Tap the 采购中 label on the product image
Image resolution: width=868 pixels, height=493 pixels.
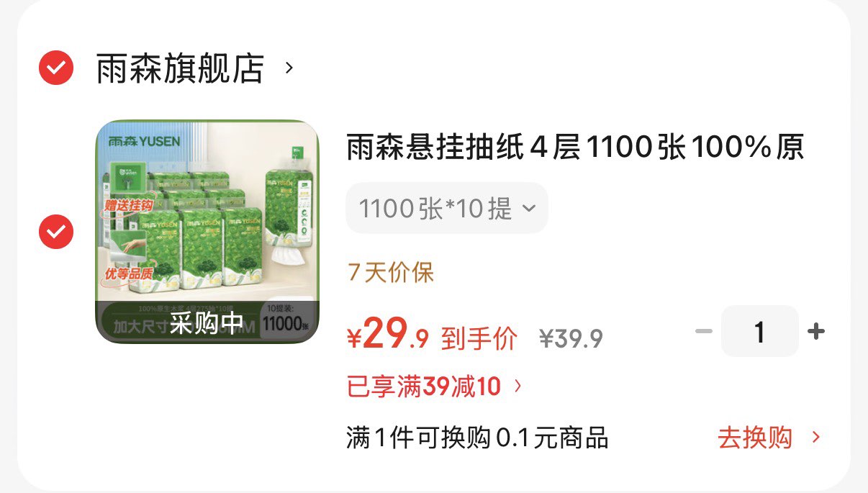tap(207, 322)
